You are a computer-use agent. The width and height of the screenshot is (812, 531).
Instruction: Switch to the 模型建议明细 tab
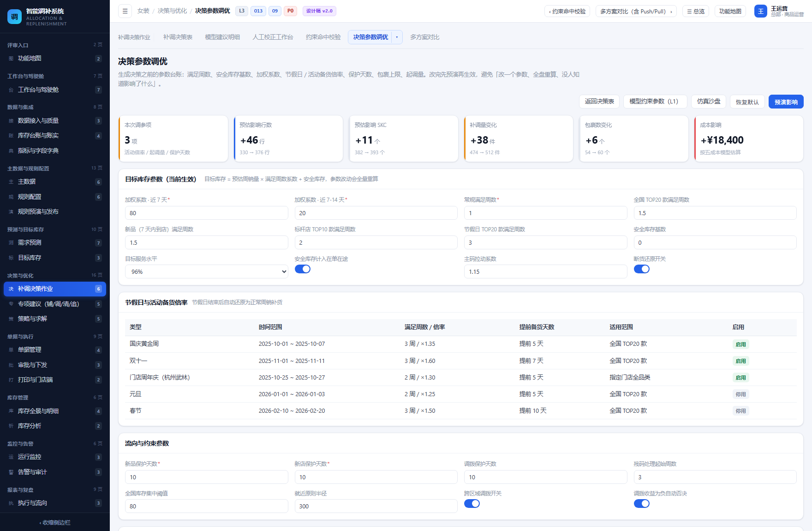tap(222, 37)
